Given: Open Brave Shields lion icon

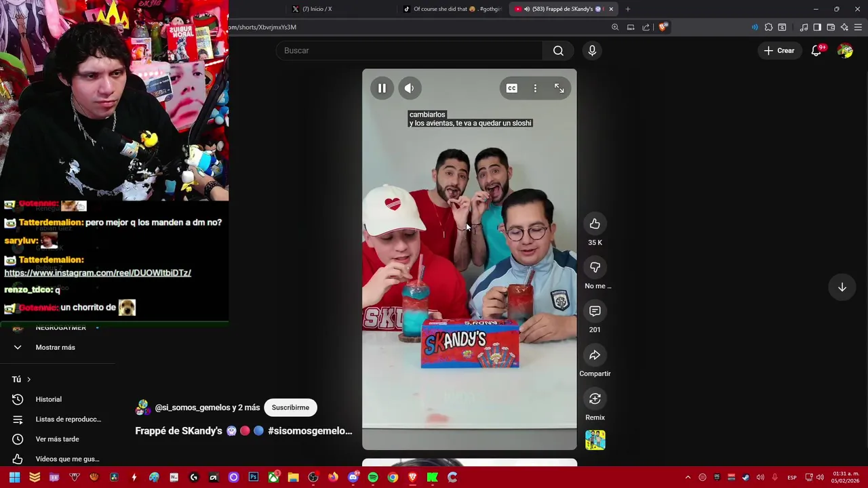Looking at the screenshot, I should coord(663,27).
